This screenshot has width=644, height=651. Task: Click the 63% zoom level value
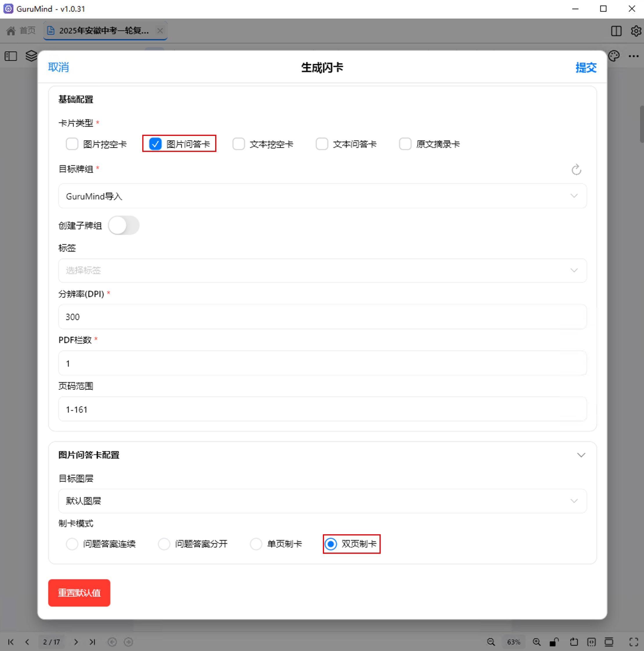514,642
